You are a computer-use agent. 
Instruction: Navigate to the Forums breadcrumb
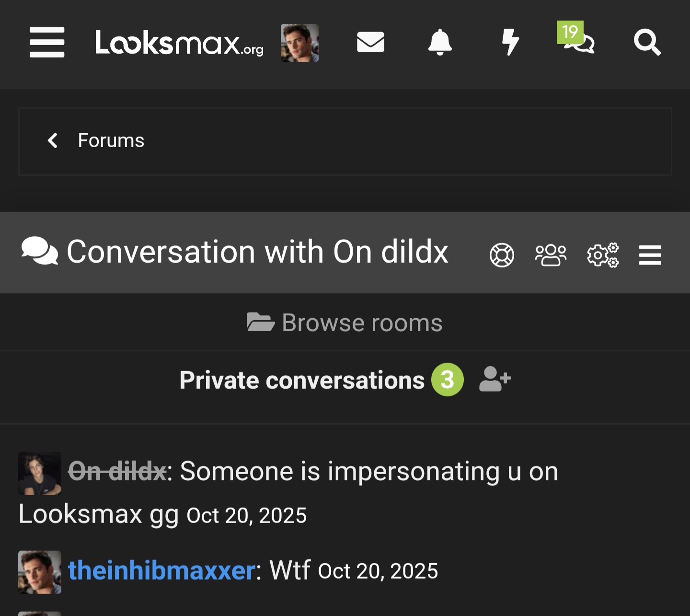tap(111, 140)
